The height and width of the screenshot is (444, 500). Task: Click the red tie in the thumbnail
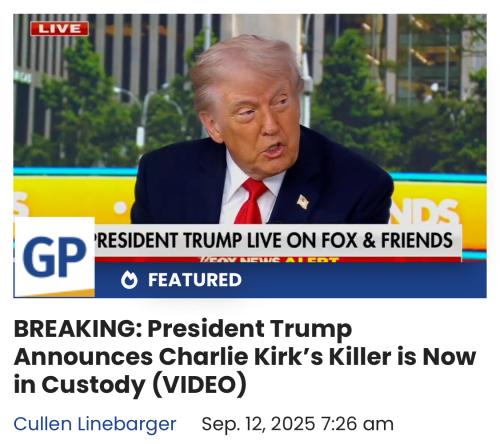[252, 201]
